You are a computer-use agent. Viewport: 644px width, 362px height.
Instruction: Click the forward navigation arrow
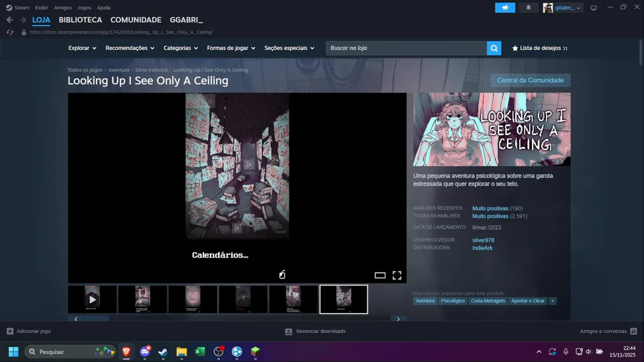click(23, 20)
